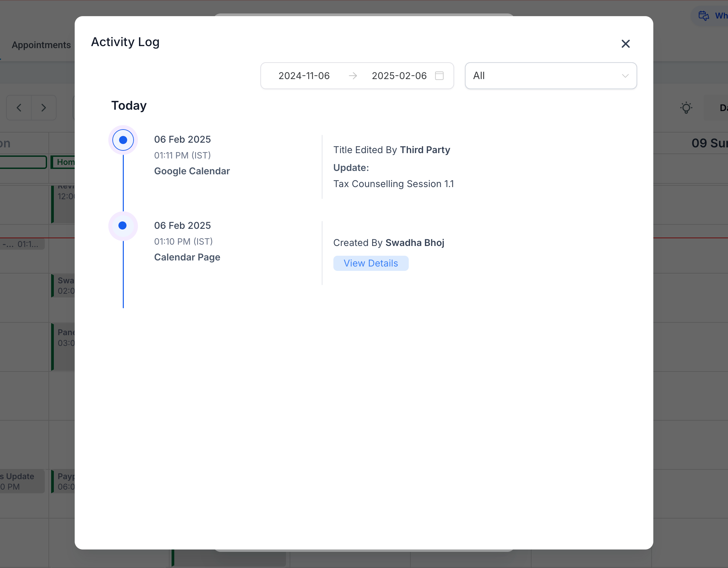728x568 pixels.
Task: Click the chat icon at top right
Action: pyautogui.click(x=703, y=16)
